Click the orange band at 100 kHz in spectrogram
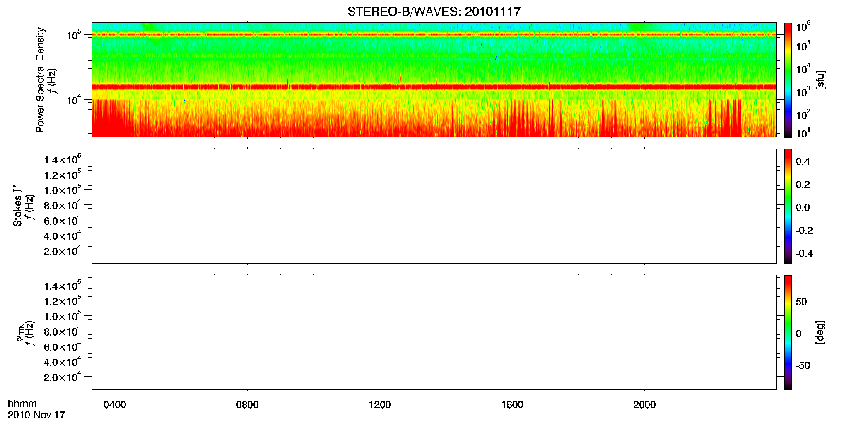The width and height of the screenshot is (868, 447). tap(434, 35)
